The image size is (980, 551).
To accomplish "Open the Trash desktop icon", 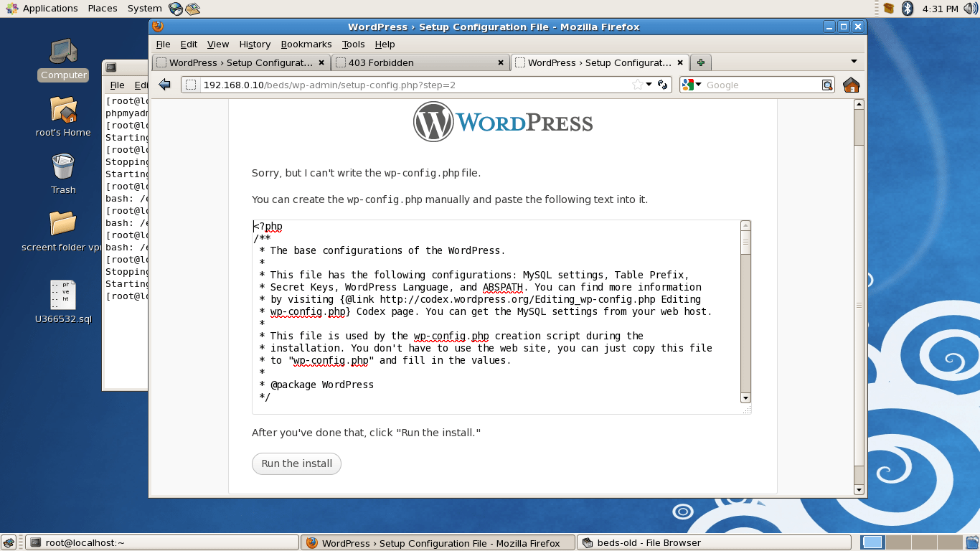I will [63, 174].
